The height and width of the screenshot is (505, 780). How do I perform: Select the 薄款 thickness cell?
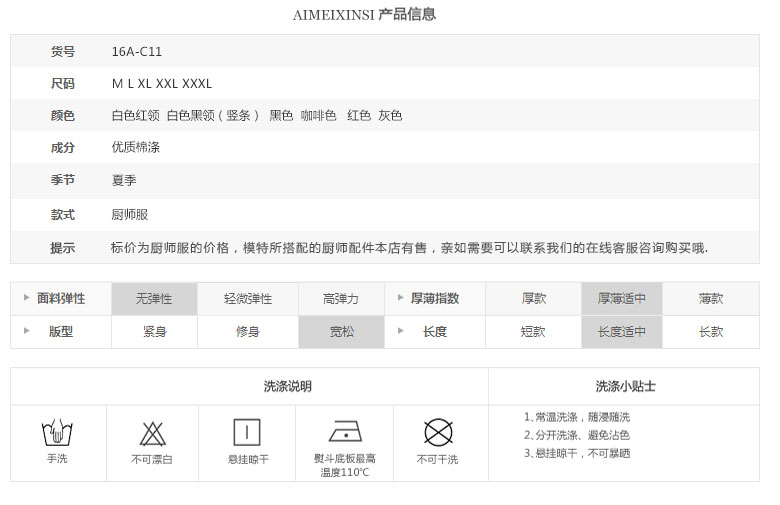click(711, 299)
